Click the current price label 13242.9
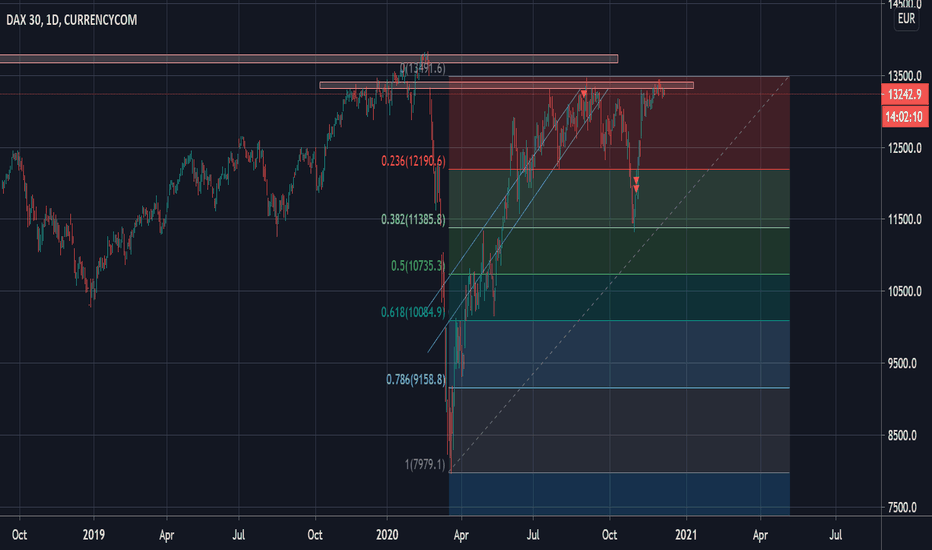The width and height of the screenshot is (932, 550). [x=905, y=95]
